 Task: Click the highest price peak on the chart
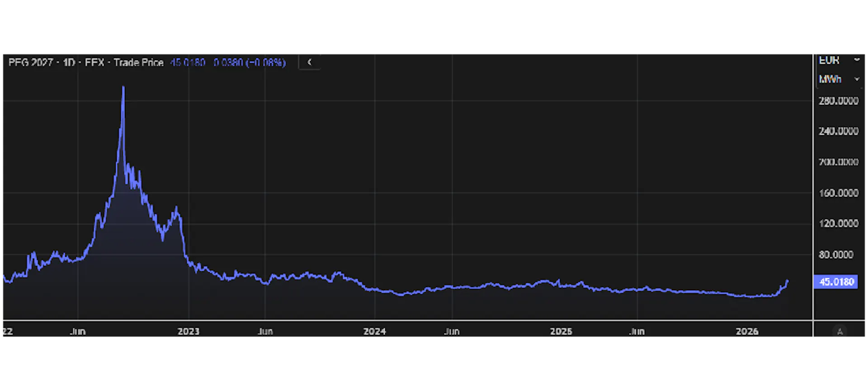pos(123,87)
